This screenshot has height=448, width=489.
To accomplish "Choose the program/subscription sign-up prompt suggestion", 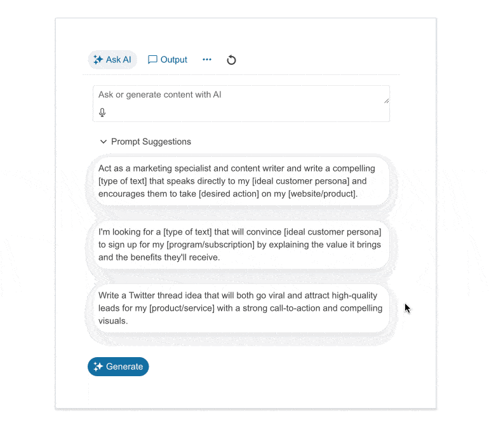I will pyautogui.click(x=241, y=245).
